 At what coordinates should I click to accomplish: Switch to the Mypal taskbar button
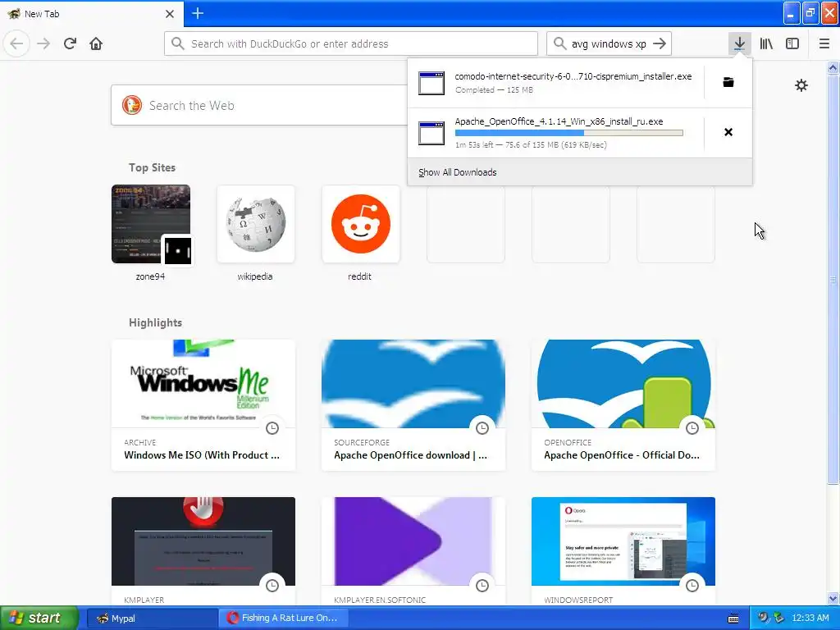pos(152,618)
